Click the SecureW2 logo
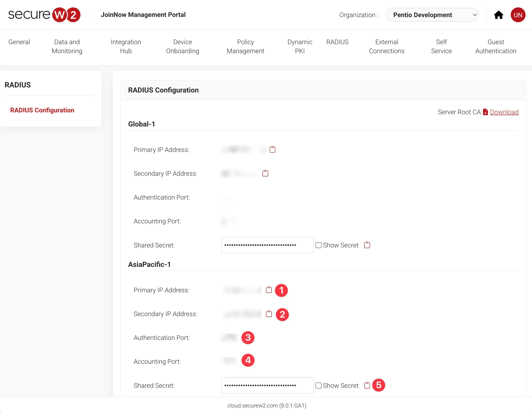 [x=44, y=15]
